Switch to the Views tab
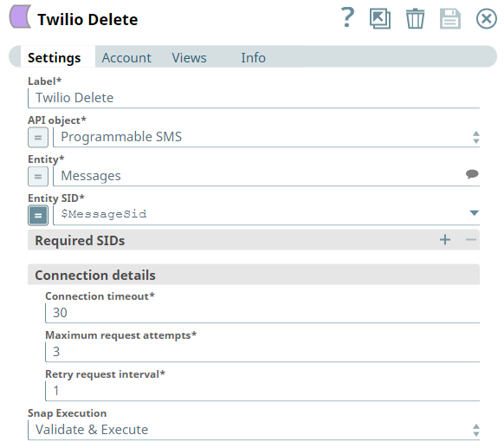The height and width of the screenshot is (448, 504). tap(189, 58)
